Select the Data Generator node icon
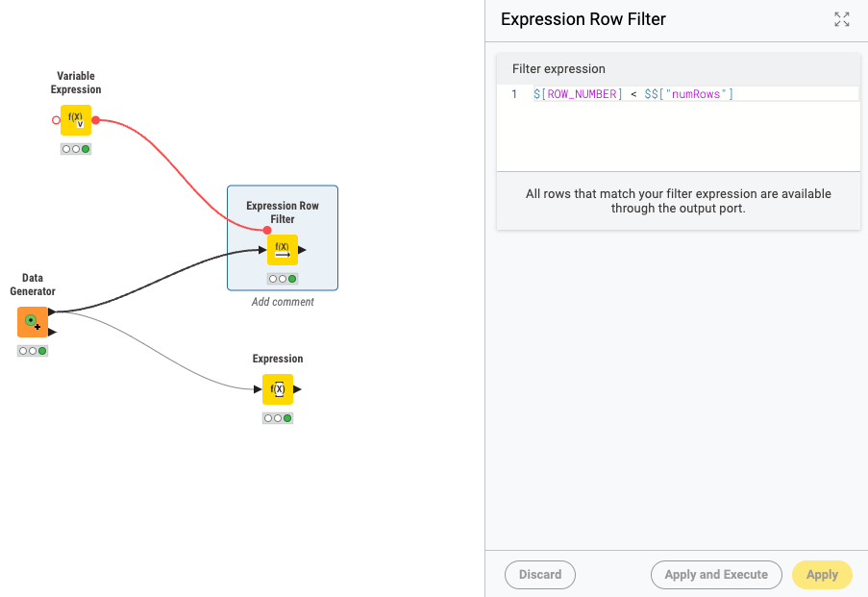Viewport: 868px width, 597px height. 33,322
